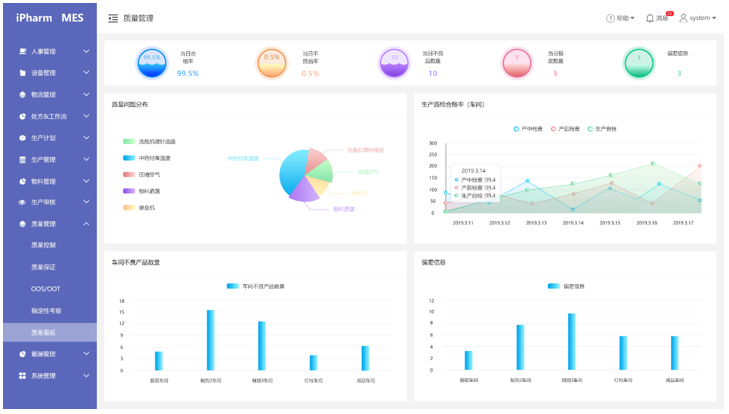Expand the 设备管理 chevron
729x414 pixels.
click(x=86, y=73)
